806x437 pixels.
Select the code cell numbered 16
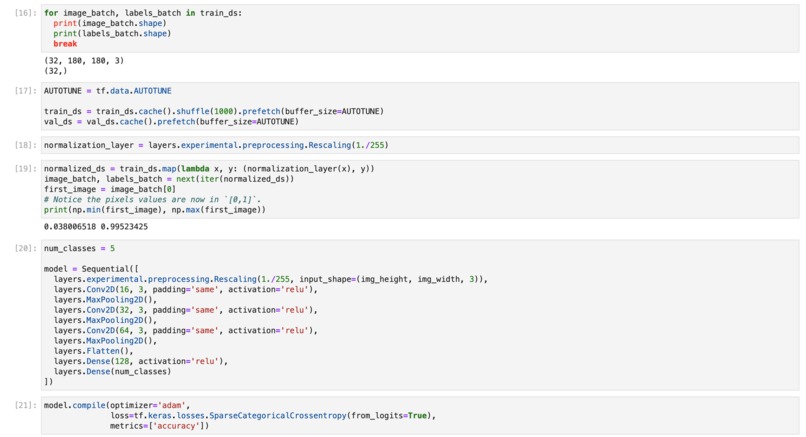[x=420, y=28]
